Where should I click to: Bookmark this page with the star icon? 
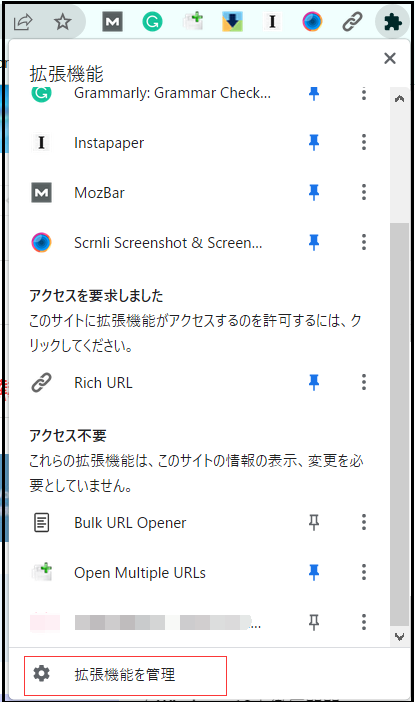click(x=63, y=21)
